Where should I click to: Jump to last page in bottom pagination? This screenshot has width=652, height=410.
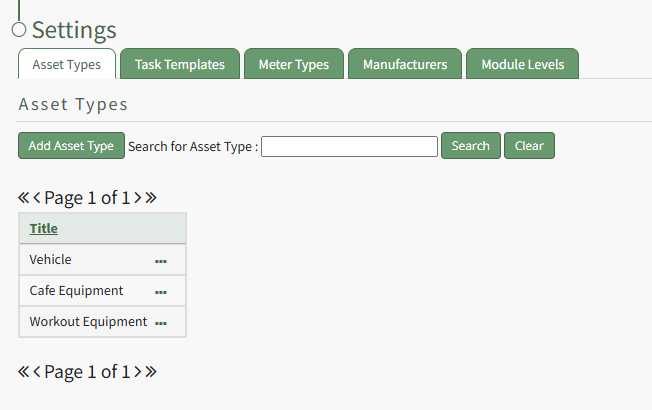[x=151, y=371]
